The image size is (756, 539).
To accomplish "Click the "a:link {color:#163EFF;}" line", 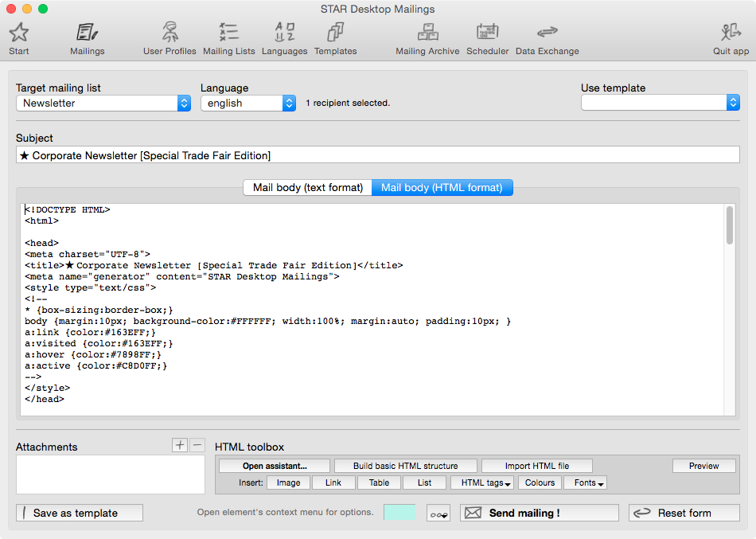I will pos(90,333).
